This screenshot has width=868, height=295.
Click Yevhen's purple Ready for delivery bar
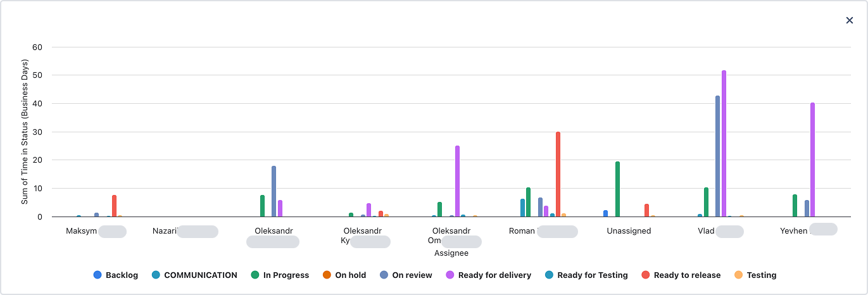pos(812,160)
